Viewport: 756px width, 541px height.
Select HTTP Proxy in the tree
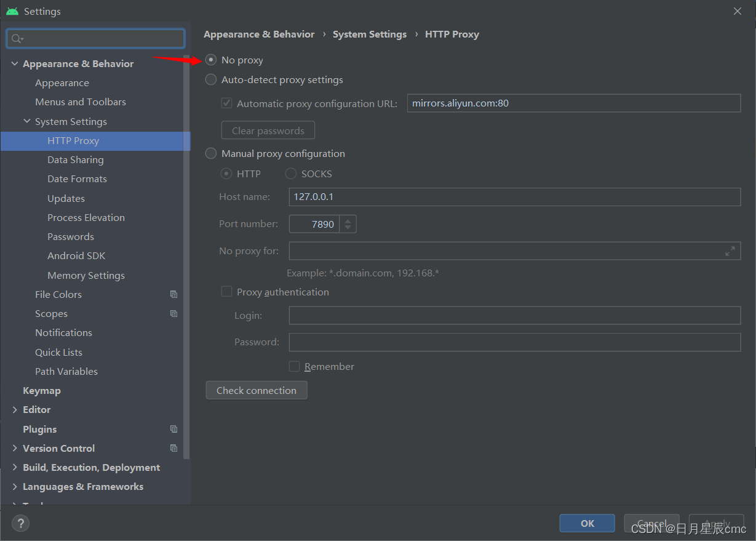95,140
